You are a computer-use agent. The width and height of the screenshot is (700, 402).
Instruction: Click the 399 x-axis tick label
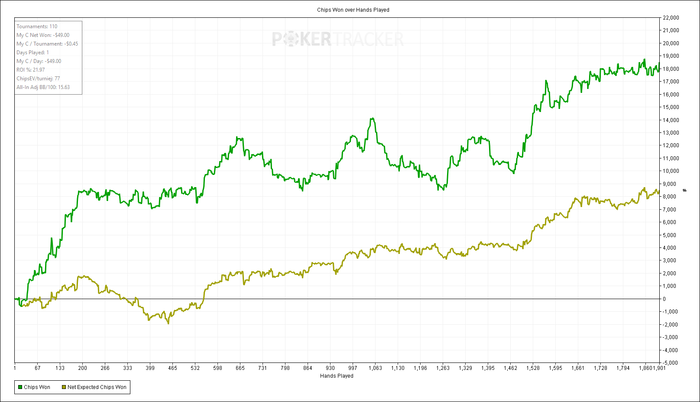point(150,368)
